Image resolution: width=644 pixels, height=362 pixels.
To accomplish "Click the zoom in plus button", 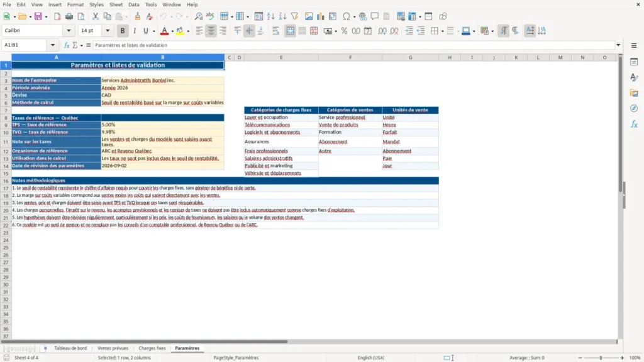I will [x=622, y=358].
